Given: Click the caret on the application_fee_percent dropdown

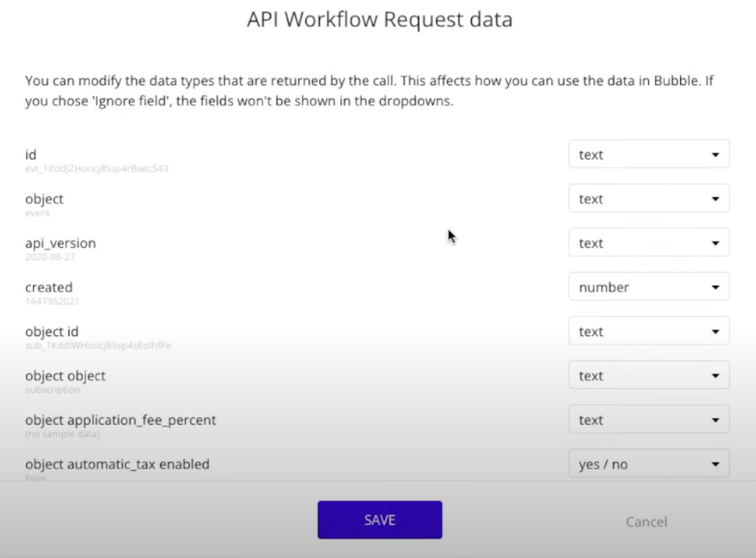Looking at the screenshot, I should (716, 420).
